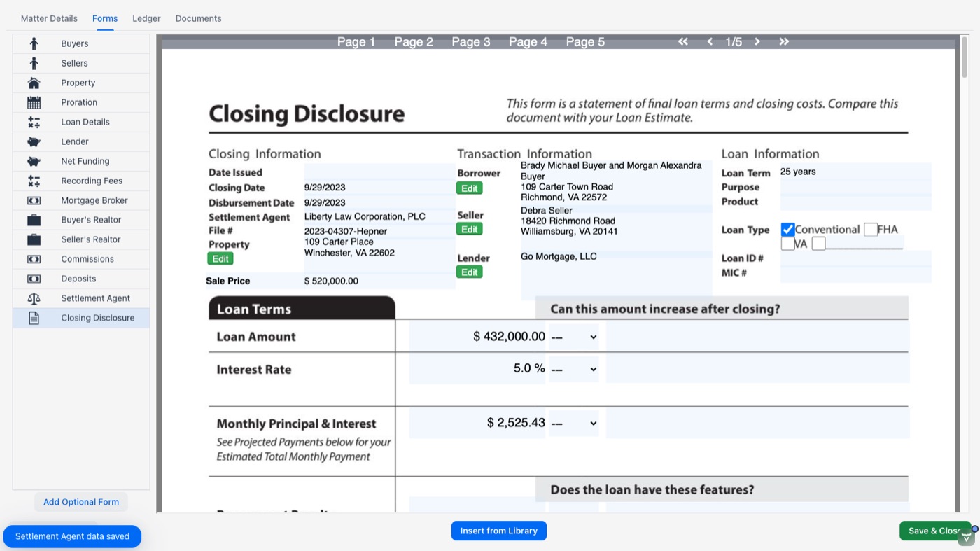Click the Proration calendar icon
The image size is (980, 551).
pyautogui.click(x=34, y=102)
